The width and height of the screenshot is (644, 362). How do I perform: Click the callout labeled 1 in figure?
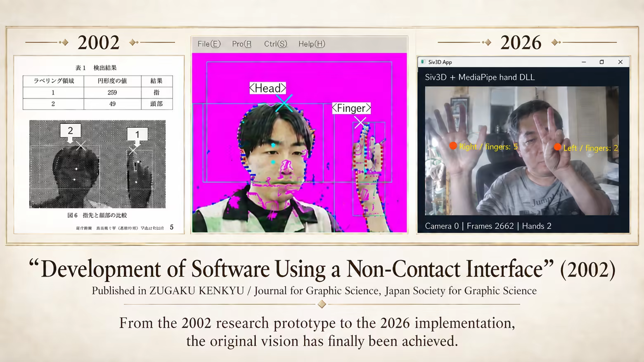137,136
